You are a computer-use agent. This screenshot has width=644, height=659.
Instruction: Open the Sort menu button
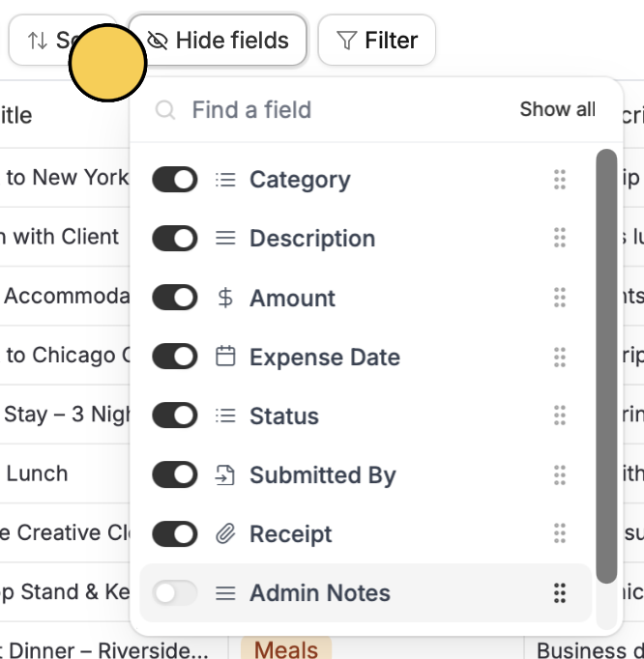point(63,41)
